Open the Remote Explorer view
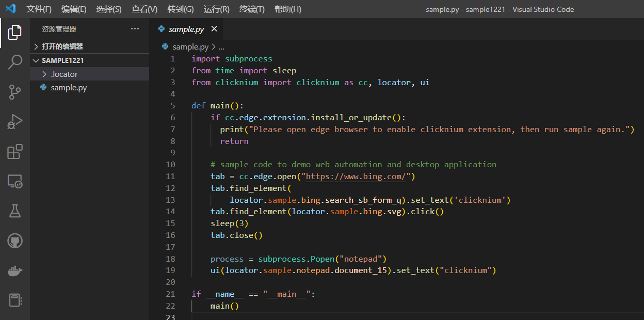 (14, 181)
